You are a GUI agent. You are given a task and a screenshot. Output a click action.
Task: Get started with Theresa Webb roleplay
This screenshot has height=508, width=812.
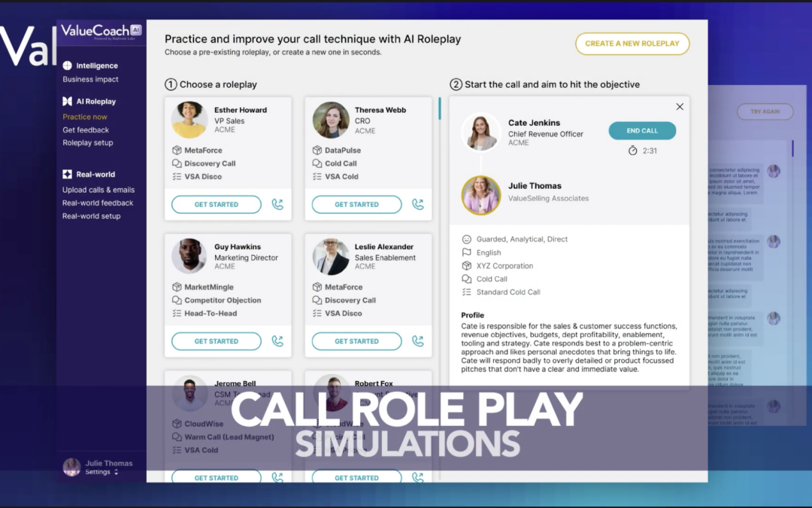point(357,204)
